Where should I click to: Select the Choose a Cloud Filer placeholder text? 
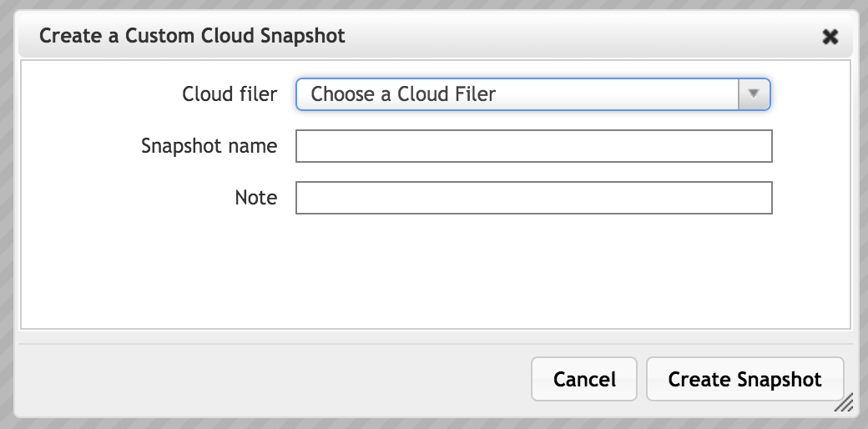403,94
